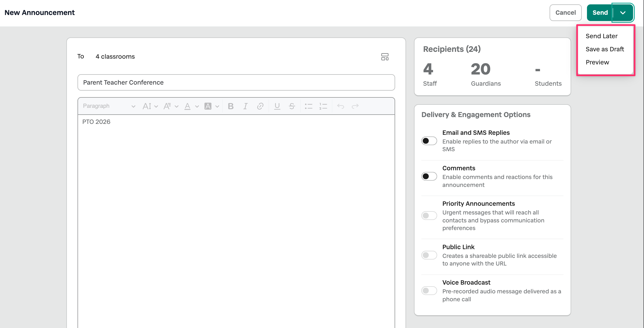The height and width of the screenshot is (328, 644).
Task: Click the font background color icon
Action: pyautogui.click(x=208, y=106)
